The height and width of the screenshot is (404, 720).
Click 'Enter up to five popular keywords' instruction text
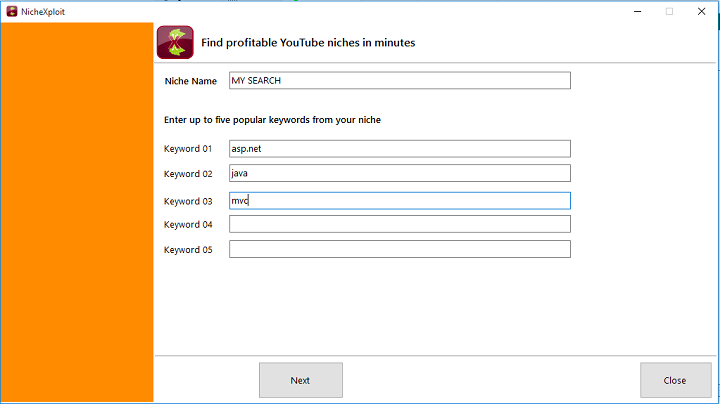(272, 120)
